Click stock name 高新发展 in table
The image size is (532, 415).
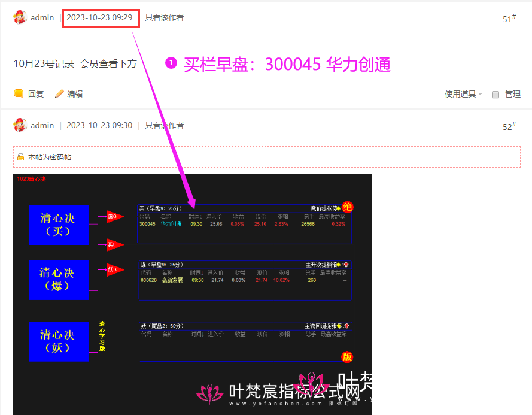[172, 280]
